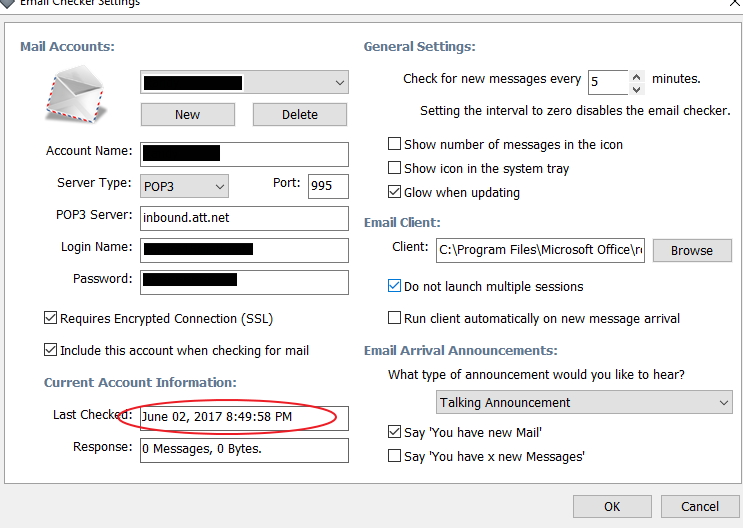Toggle Include this account when checking mail

(x=51, y=351)
